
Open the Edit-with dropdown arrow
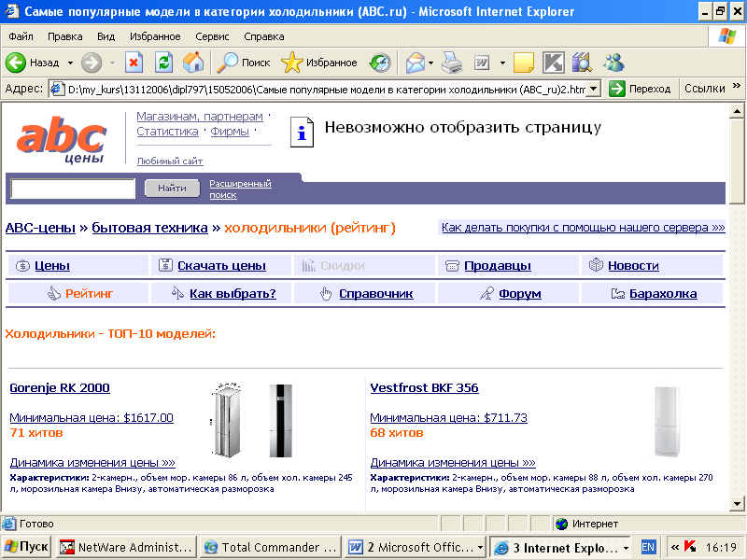click(x=502, y=63)
